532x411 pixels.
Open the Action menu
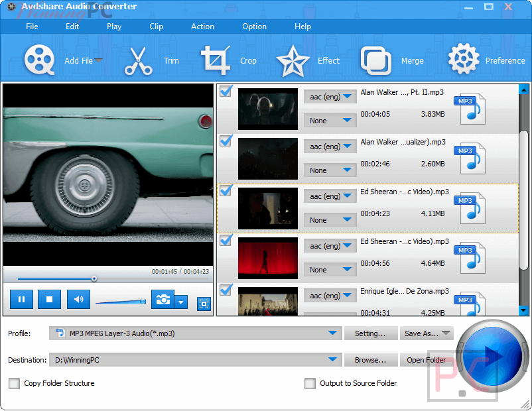tap(202, 27)
